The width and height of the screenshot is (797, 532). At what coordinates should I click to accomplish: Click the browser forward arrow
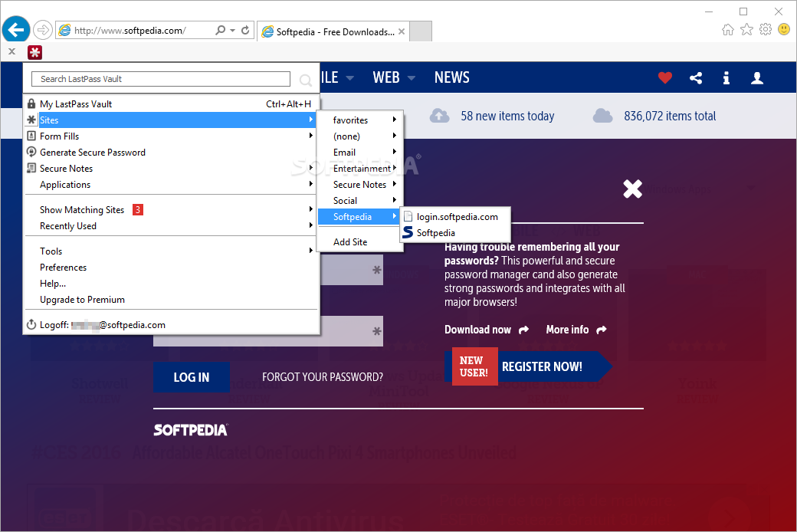pos(43,30)
